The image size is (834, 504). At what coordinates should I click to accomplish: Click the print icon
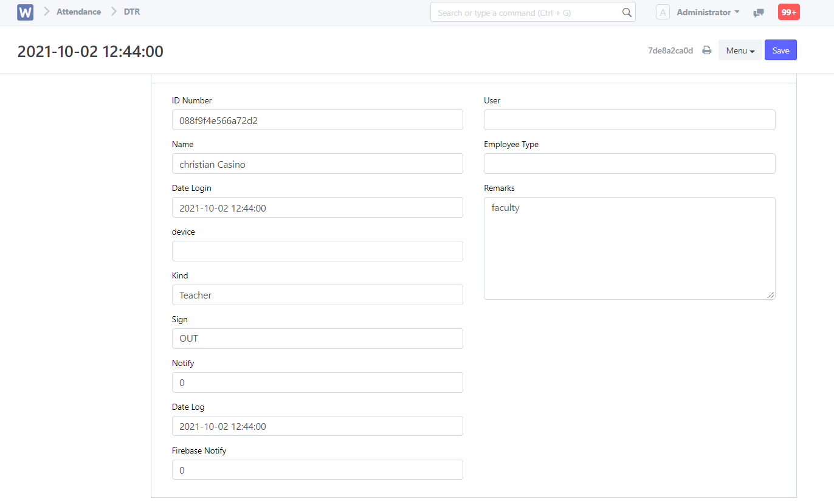coord(707,50)
